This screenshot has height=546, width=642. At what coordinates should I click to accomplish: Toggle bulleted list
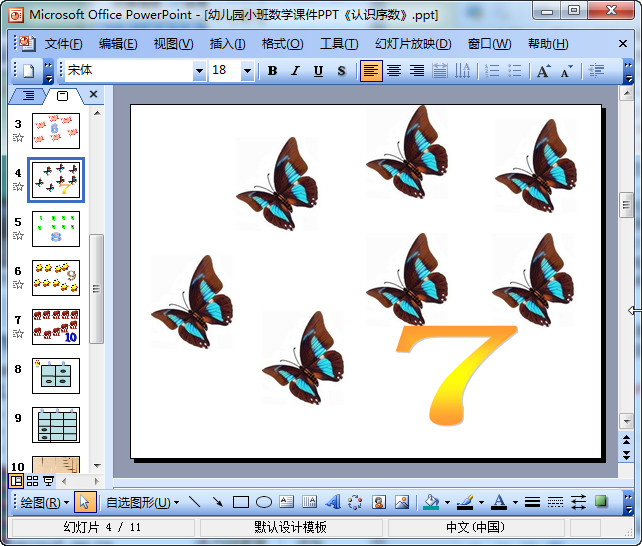click(515, 71)
